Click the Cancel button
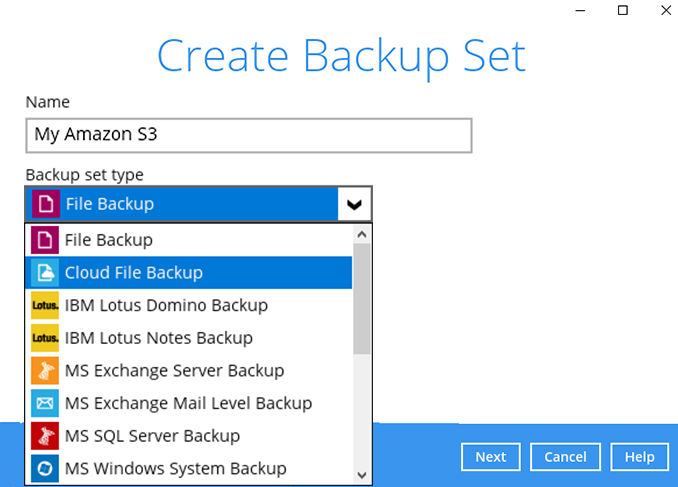The image size is (678, 487). [565, 457]
